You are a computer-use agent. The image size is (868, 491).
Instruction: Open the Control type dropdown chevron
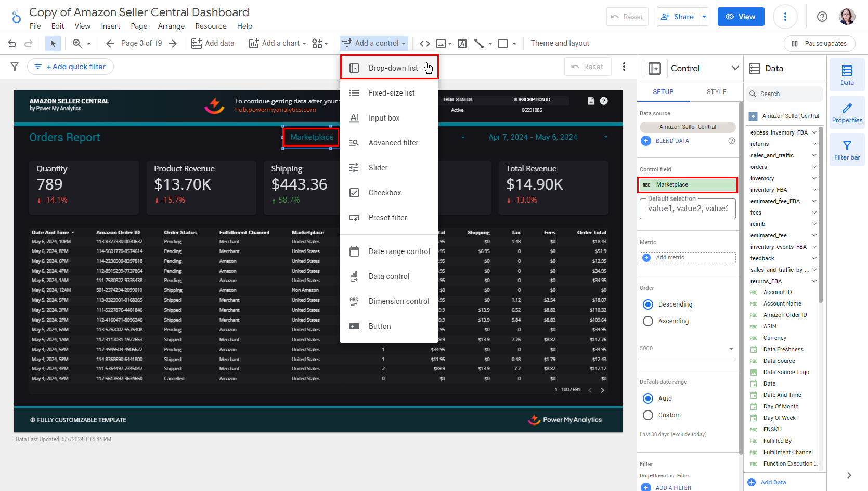735,68
